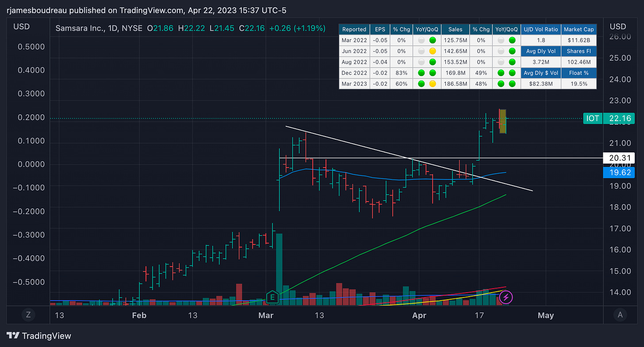Click the 83% EPS change cell
Screen dimensions: 644x347
pos(402,73)
